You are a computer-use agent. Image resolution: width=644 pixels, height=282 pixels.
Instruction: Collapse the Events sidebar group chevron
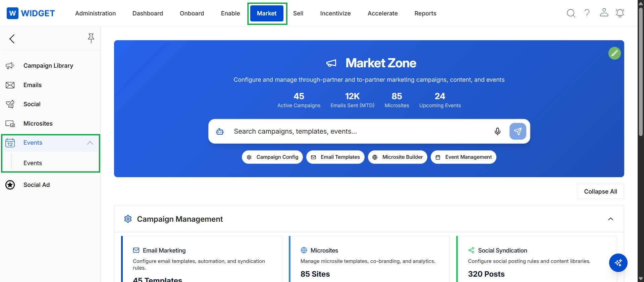[x=90, y=143]
